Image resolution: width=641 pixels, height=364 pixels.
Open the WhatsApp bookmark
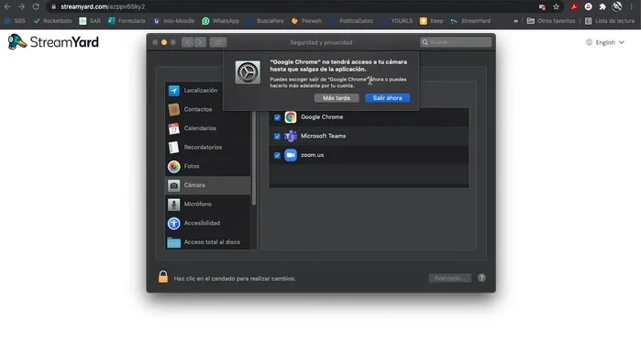coord(220,21)
